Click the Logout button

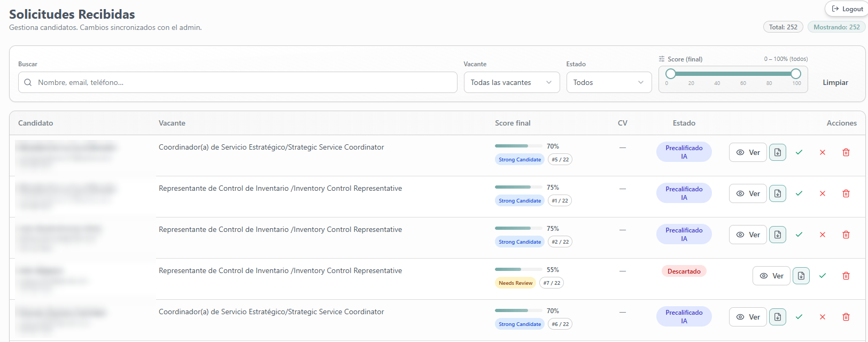847,9
